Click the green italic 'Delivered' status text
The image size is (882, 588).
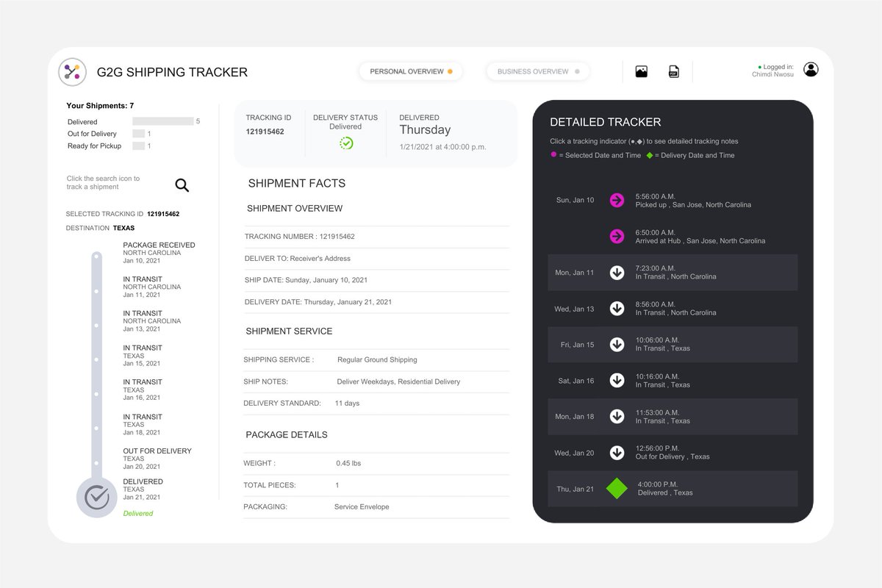point(138,513)
